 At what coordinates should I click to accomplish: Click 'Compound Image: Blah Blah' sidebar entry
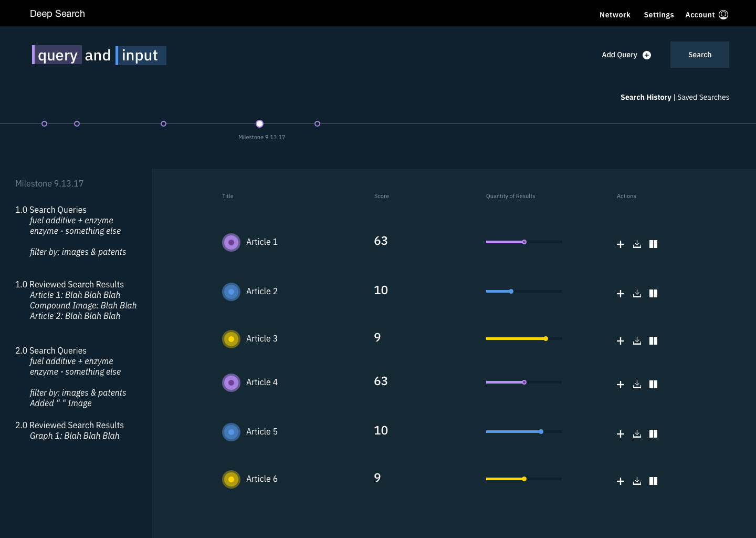(83, 305)
